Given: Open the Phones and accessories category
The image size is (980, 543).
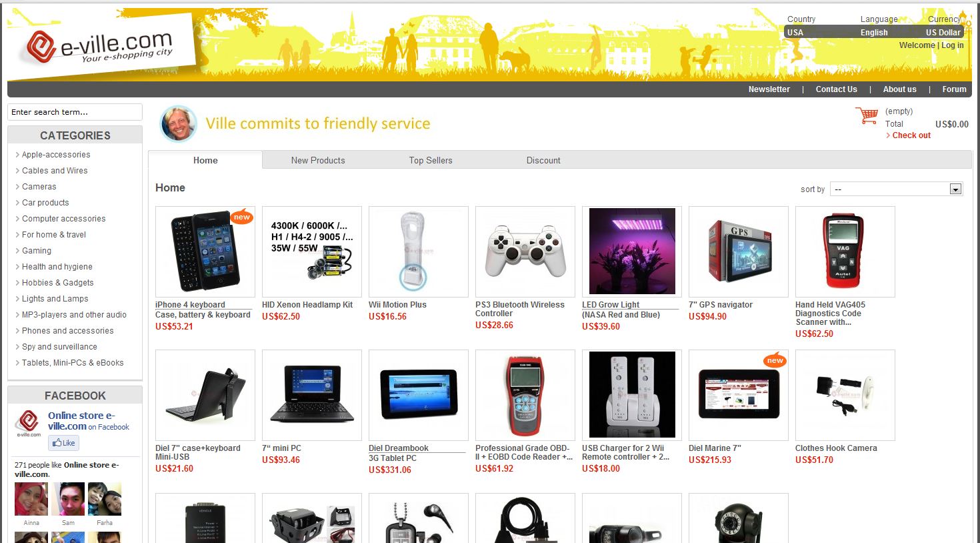Looking at the screenshot, I should pos(67,331).
